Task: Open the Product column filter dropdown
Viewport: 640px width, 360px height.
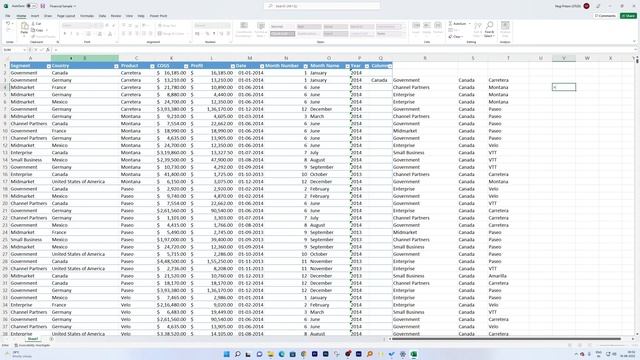Action: pyautogui.click(x=152, y=66)
